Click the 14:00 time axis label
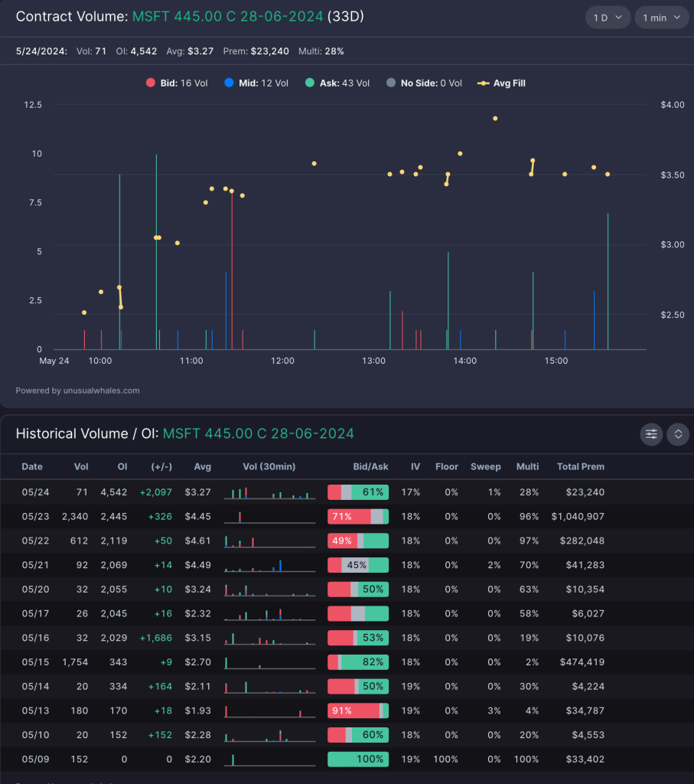Image resolution: width=694 pixels, height=784 pixels. click(x=464, y=361)
